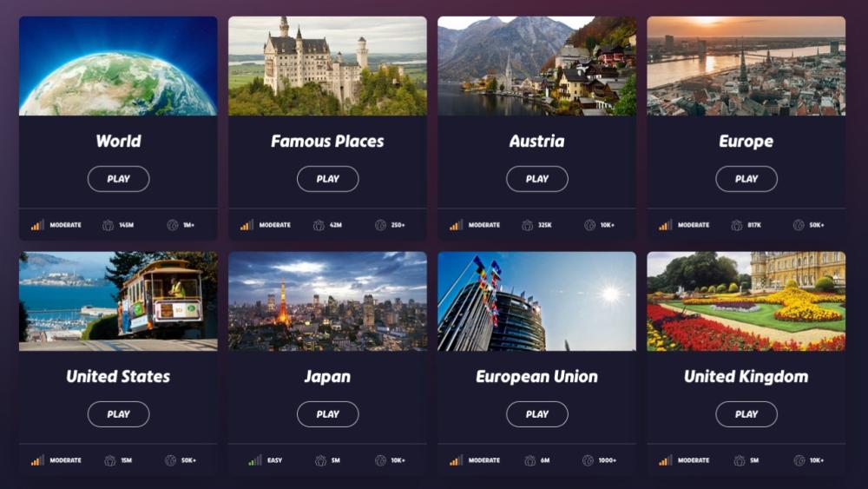Start the Austria map with Play

[537, 179]
